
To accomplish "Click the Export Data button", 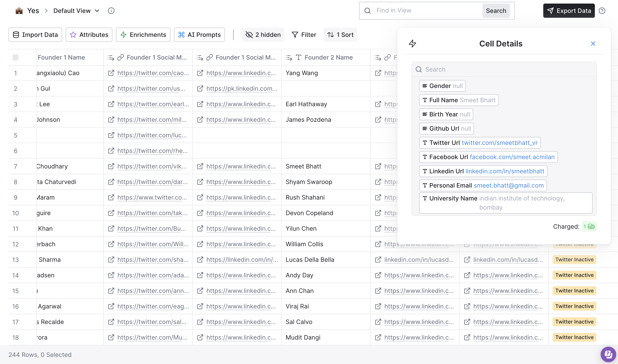I will pos(569,11).
